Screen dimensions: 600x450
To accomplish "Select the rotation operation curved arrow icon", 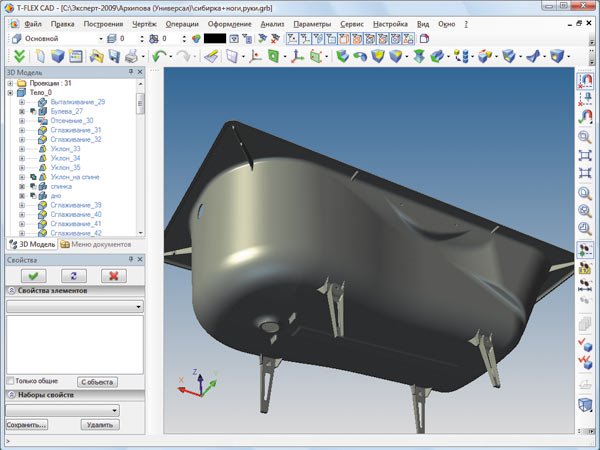I will pos(360,57).
